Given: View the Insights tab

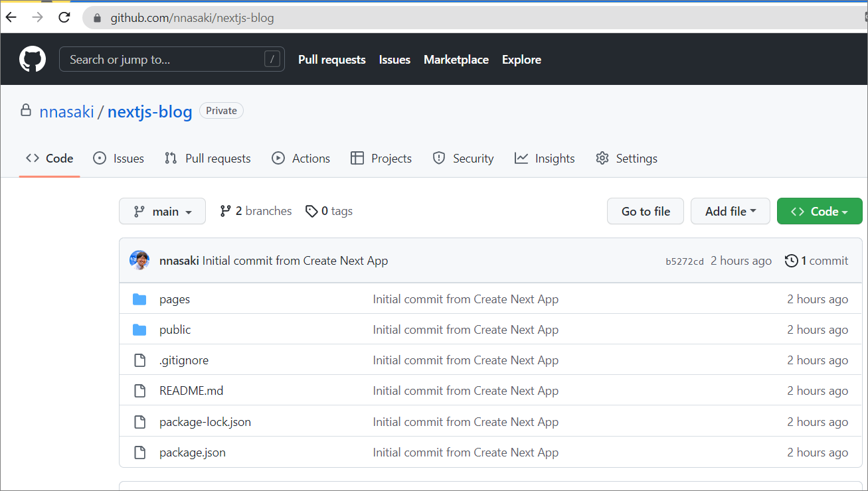Looking at the screenshot, I should [545, 158].
